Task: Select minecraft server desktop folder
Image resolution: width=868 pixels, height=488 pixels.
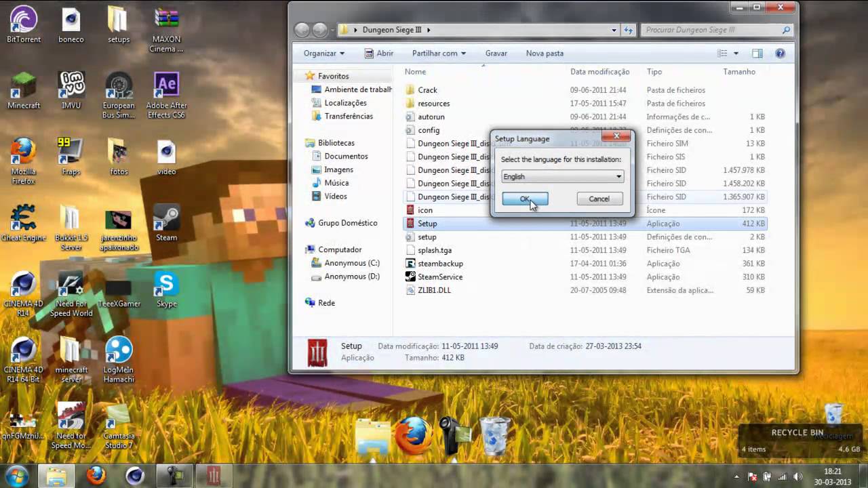Action: click(71, 361)
